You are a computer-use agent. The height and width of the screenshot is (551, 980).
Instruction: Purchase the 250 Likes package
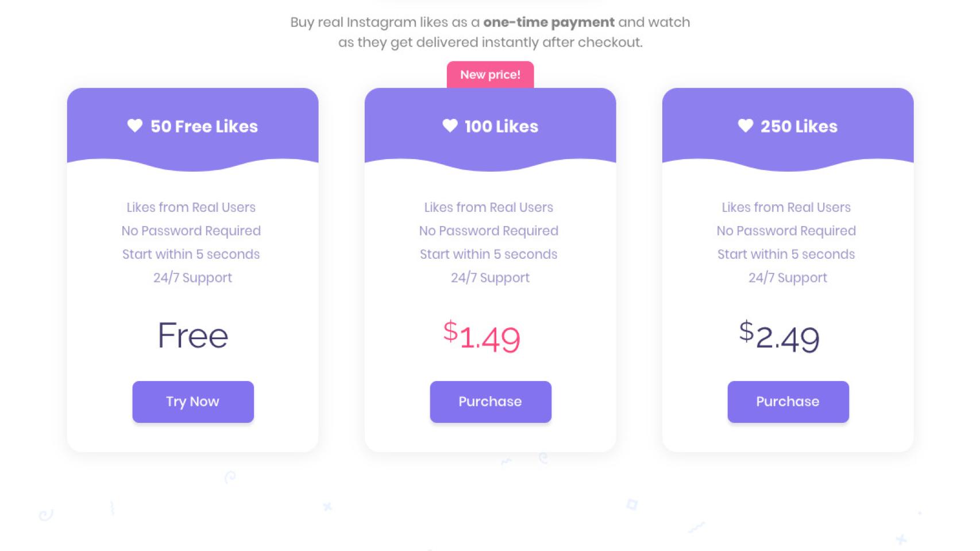788,402
